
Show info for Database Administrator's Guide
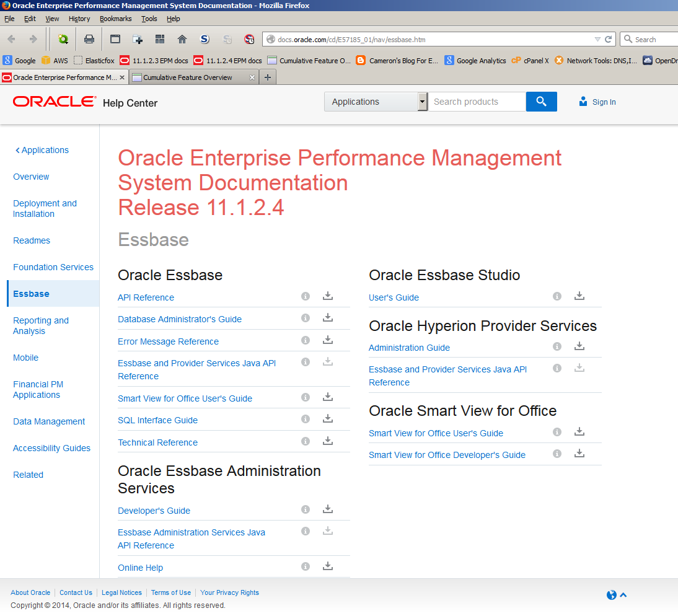pyautogui.click(x=306, y=318)
